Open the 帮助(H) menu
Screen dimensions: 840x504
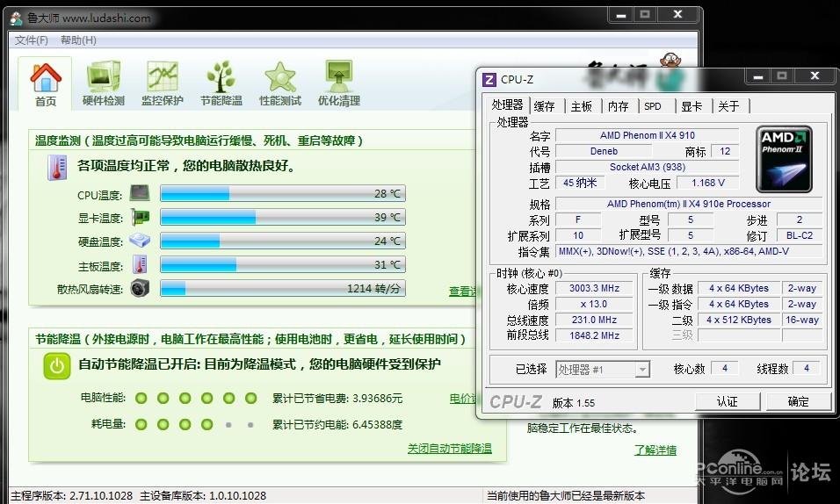(x=78, y=40)
